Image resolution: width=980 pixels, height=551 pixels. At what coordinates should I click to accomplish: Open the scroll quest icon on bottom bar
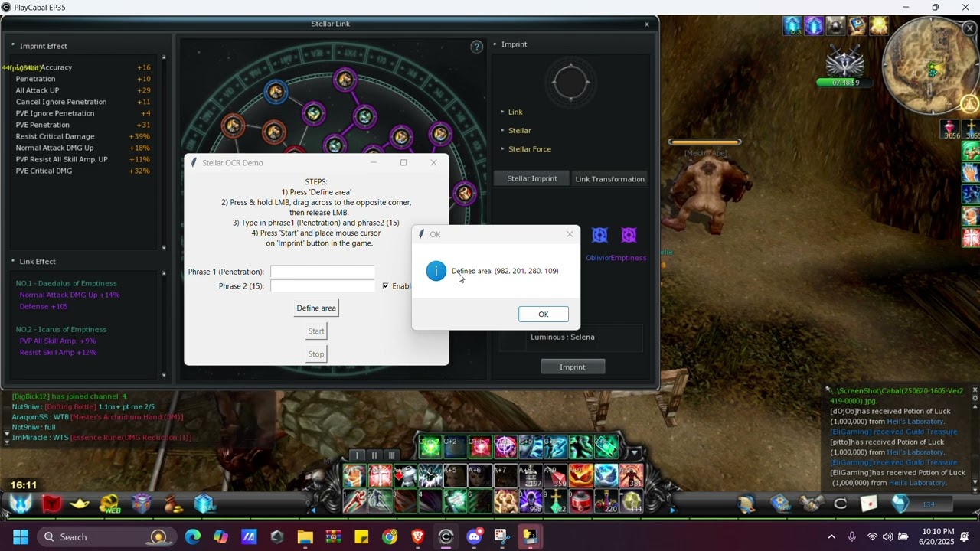(x=748, y=504)
